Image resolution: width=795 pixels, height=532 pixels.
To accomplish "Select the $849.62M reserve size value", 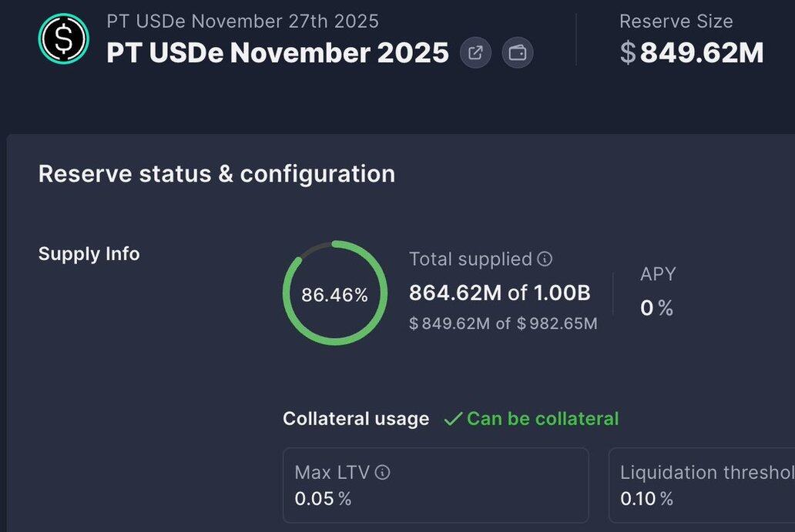I will coord(692,52).
